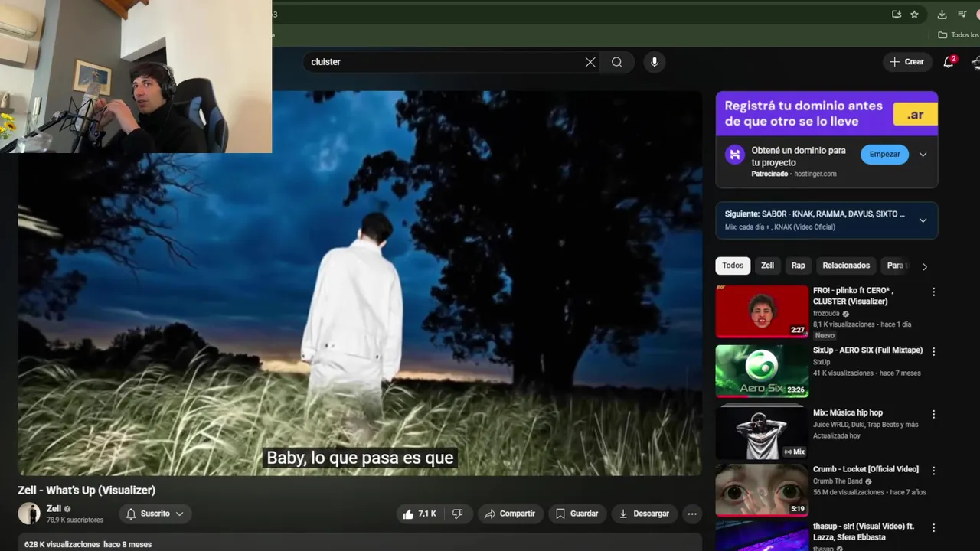Image resolution: width=980 pixels, height=551 pixels.
Task: Open browser downloads icon
Action: pos(942,15)
